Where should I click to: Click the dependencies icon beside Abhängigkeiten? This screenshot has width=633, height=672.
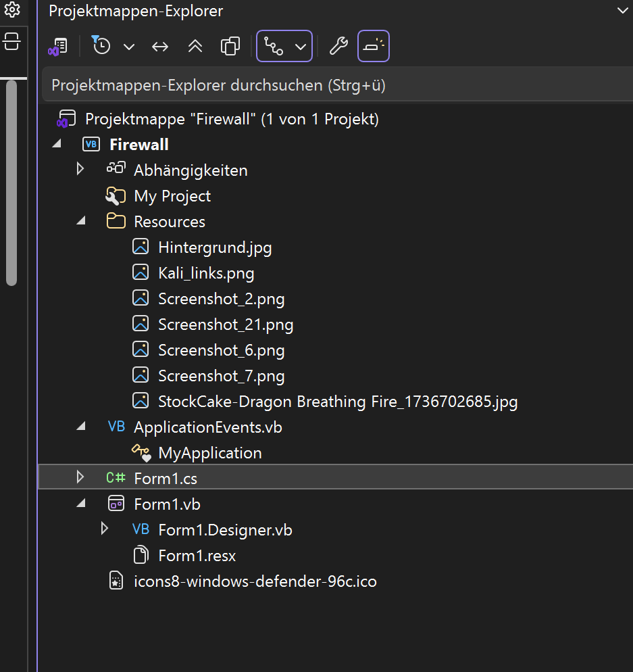point(116,168)
